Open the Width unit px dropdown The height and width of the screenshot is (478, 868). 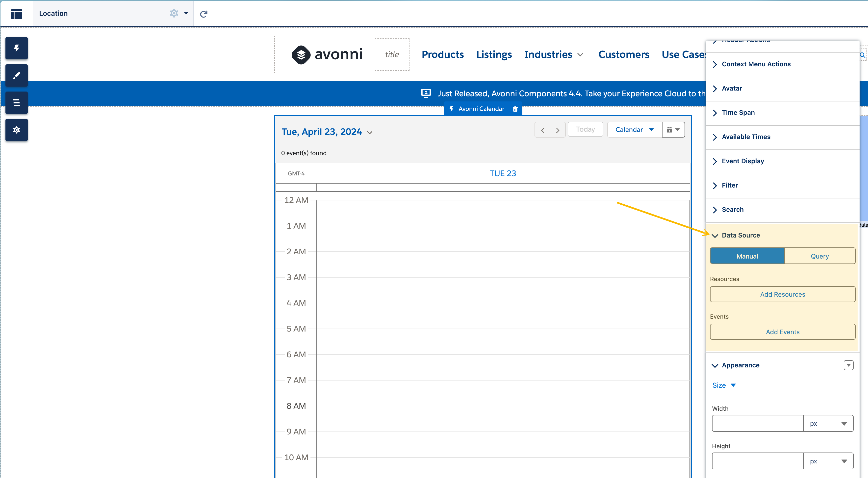coord(828,424)
